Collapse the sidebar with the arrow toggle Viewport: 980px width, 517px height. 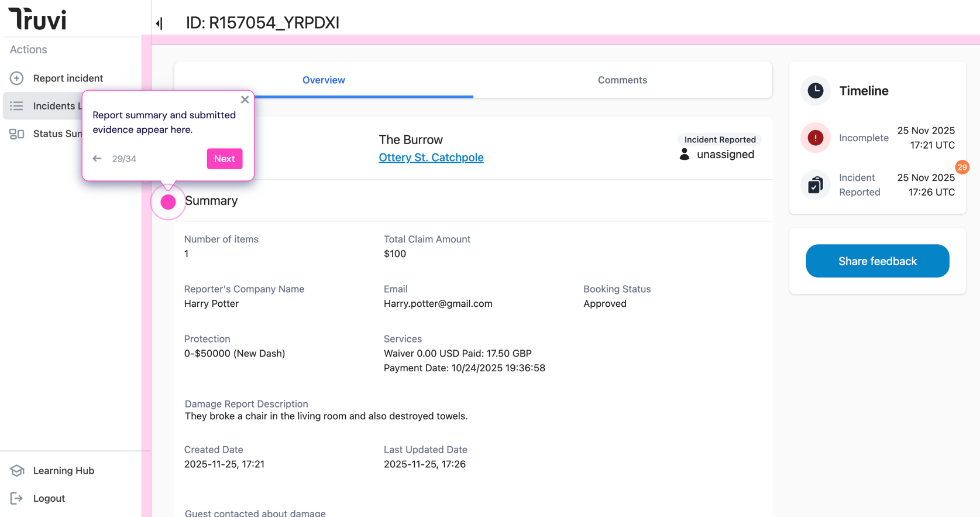[x=159, y=23]
